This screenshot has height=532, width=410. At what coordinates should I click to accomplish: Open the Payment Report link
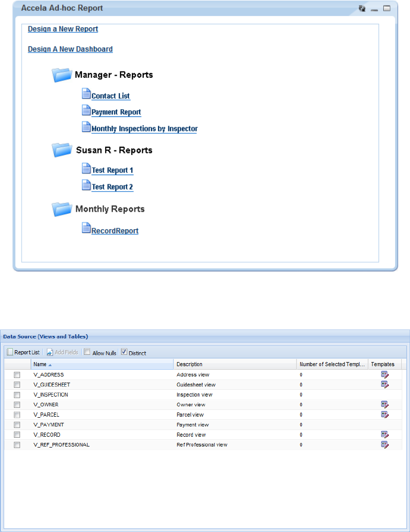coord(116,112)
